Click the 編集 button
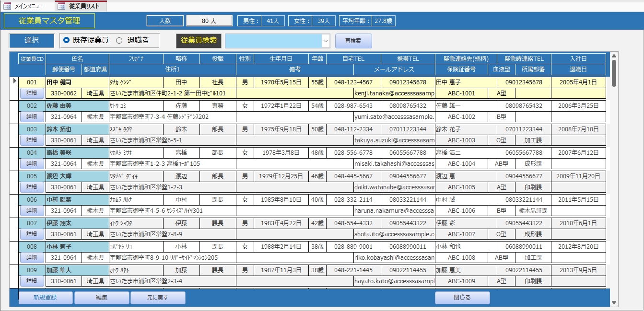 click(x=102, y=298)
